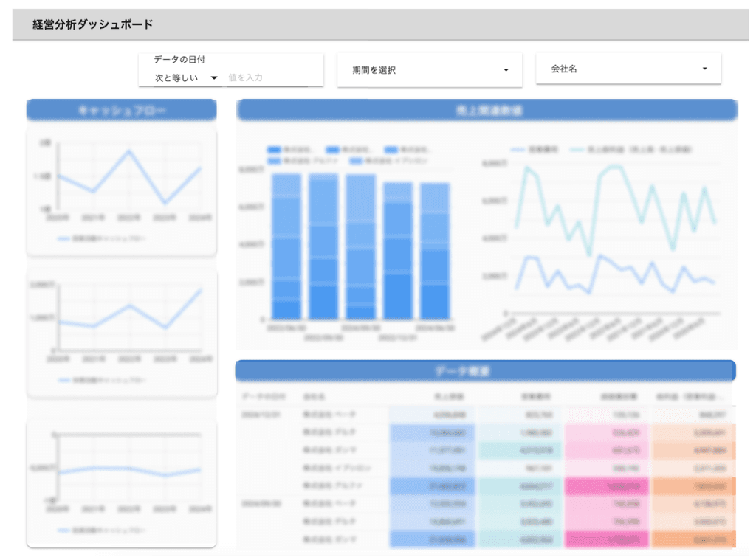The width and height of the screenshot is (756, 560).
Task: Click the 経営分析ダッシュボード title
Action: pyautogui.click(x=93, y=24)
